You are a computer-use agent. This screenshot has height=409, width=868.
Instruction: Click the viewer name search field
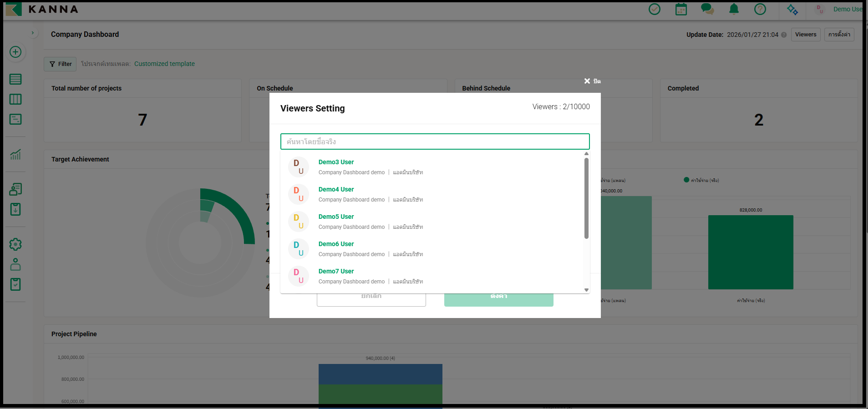(x=435, y=141)
